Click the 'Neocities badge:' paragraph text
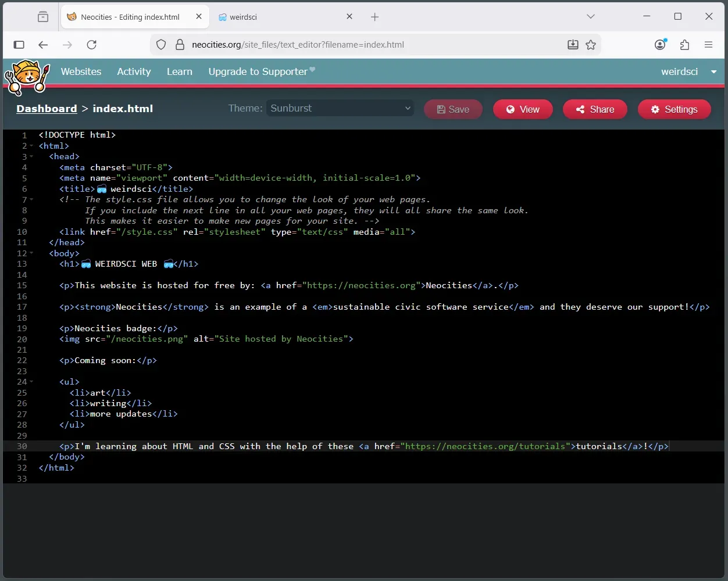 tap(116, 328)
